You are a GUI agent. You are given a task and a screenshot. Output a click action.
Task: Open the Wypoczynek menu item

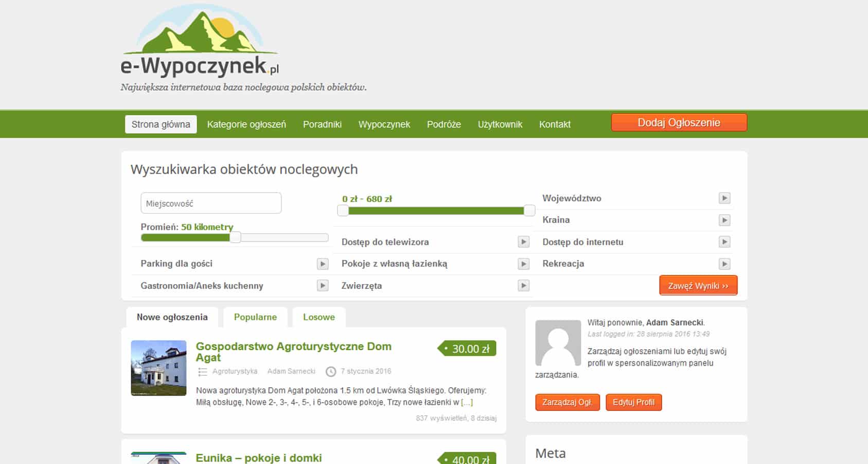[x=384, y=124]
